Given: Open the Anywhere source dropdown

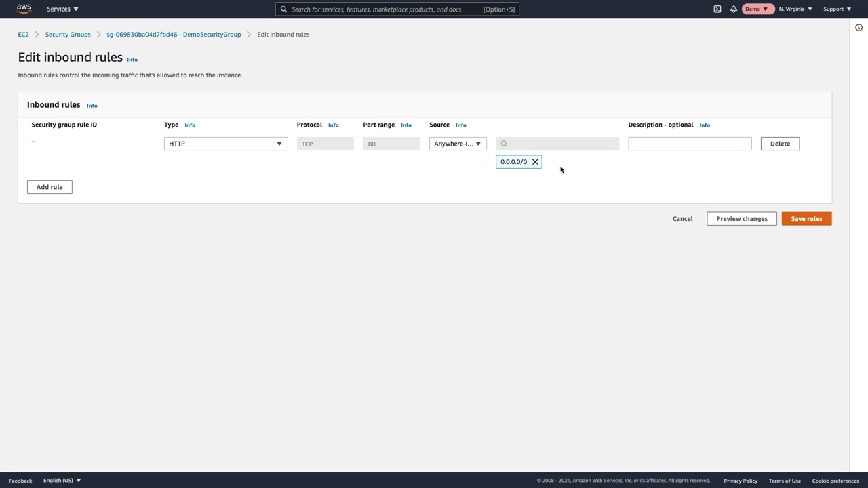Looking at the screenshot, I should [x=458, y=144].
